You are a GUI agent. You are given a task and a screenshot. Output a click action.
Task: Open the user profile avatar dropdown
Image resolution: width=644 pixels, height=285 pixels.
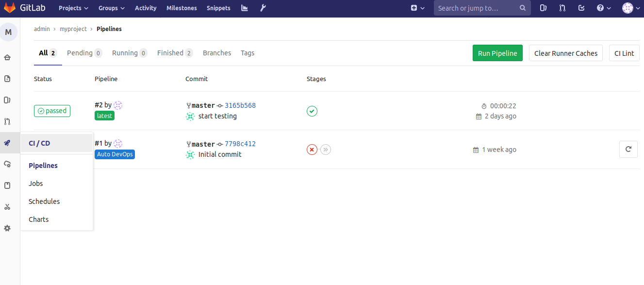tap(631, 8)
